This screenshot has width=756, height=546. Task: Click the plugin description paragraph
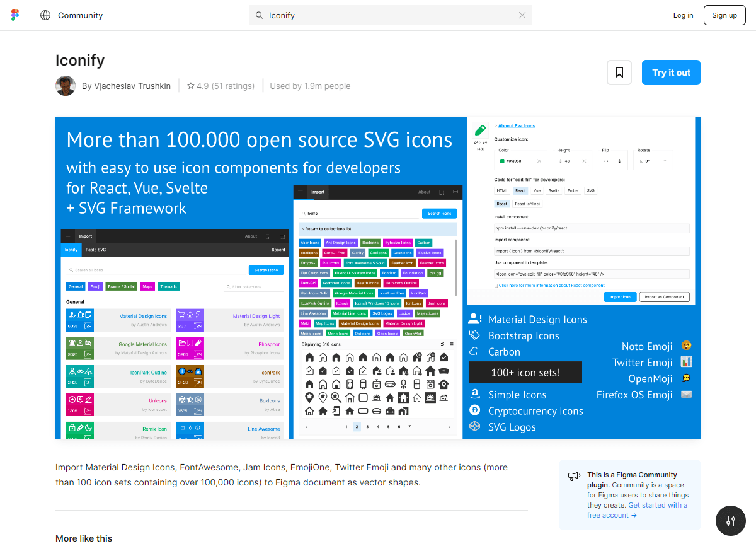[282, 475]
